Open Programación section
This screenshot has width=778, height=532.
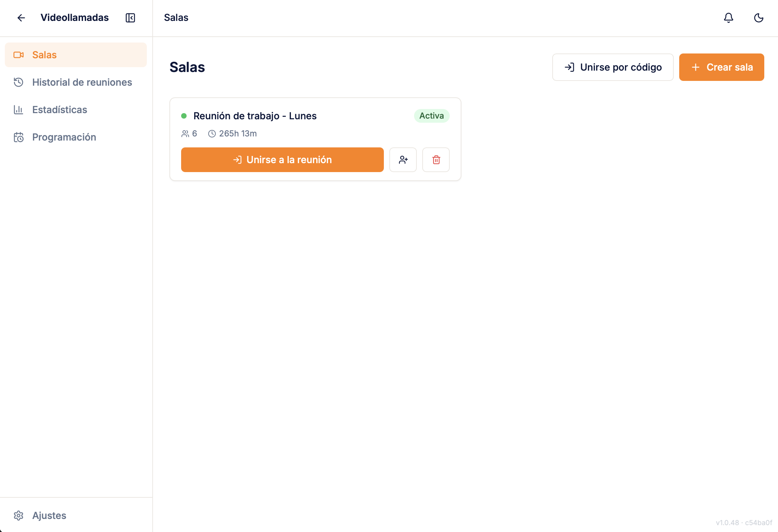[x=64, y=137]
